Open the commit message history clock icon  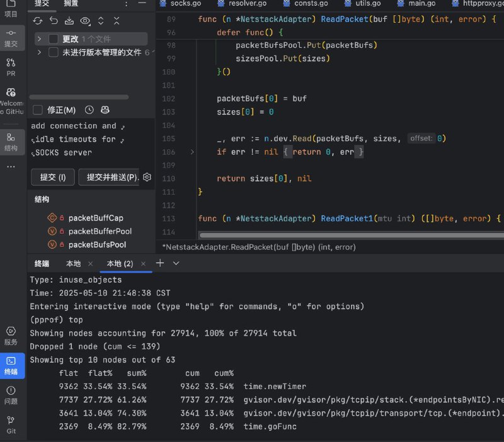(89, 110)
